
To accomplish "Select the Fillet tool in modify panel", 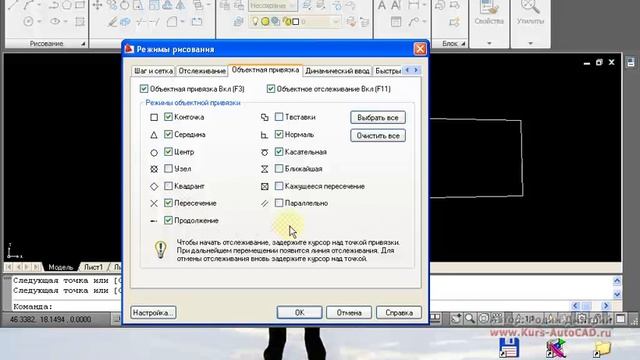I will (x=172, y=22).
